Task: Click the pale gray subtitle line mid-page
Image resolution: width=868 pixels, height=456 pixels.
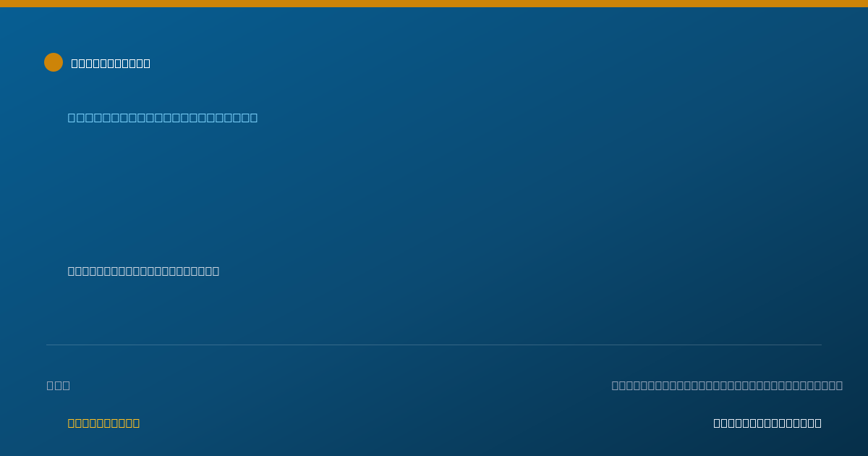Action: pos(143,271)
